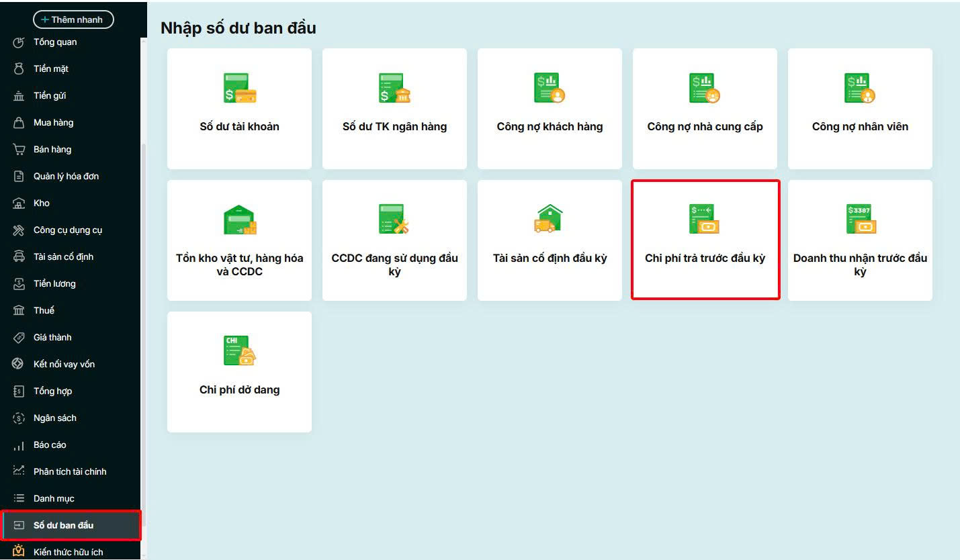Screen dimensions: 960x560
Task: Click the Tài sản cố định car icon
Action: [19, 257]
